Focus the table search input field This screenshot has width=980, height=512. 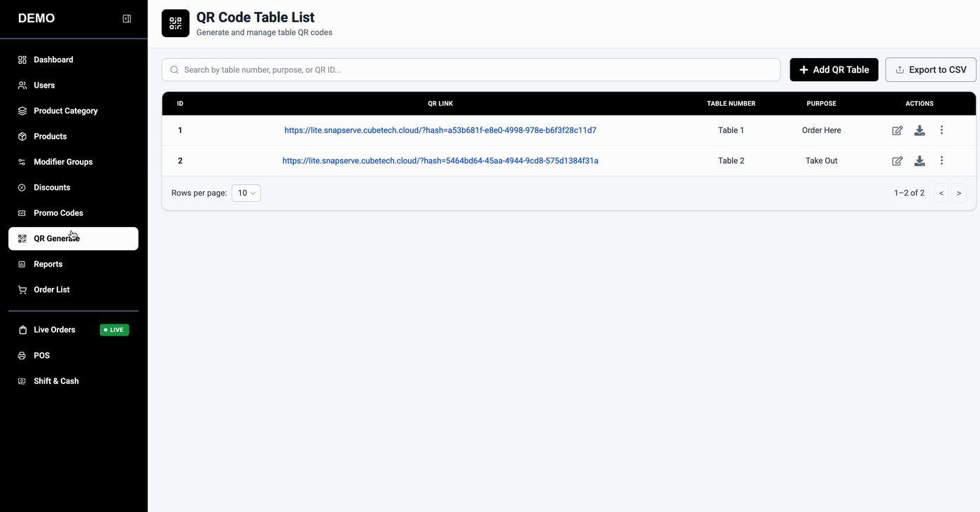471,69
